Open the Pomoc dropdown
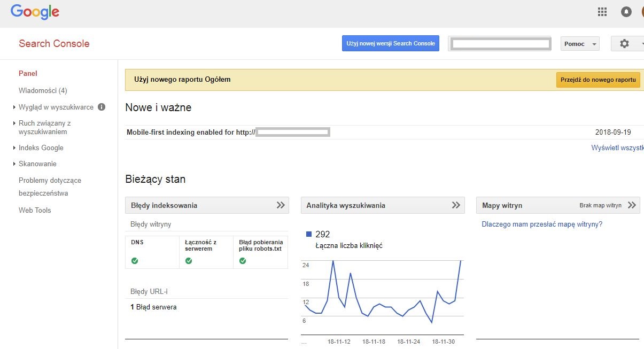The width and height of the screenshot is (644, 349). [x=580, y=44]
